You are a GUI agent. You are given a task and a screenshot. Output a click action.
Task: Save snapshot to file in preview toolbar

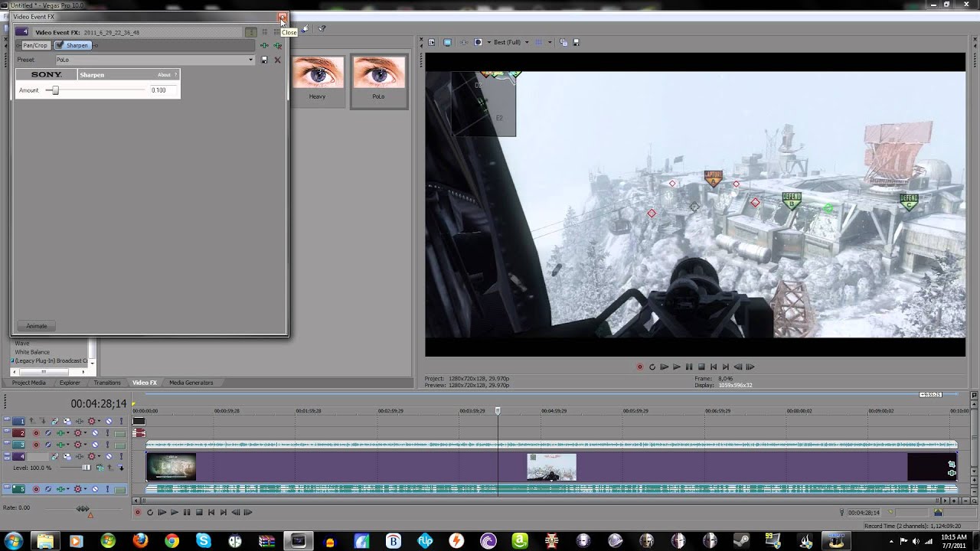[576, 42]
